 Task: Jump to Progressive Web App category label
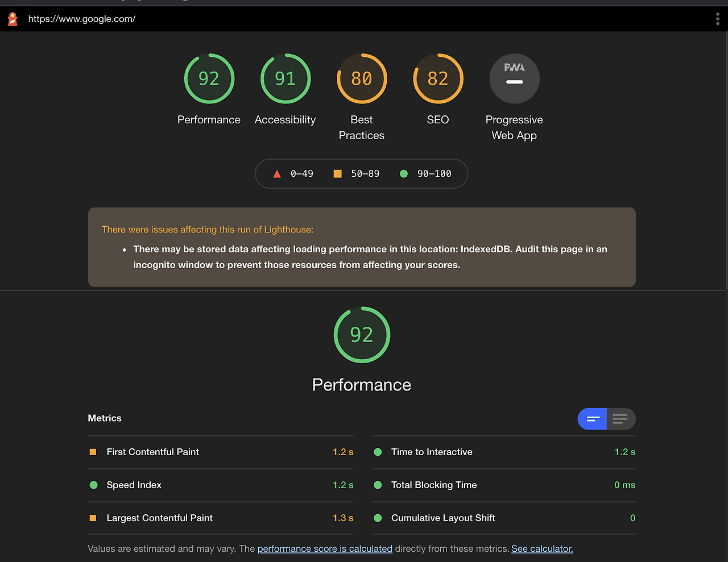[x=514, y=128]
